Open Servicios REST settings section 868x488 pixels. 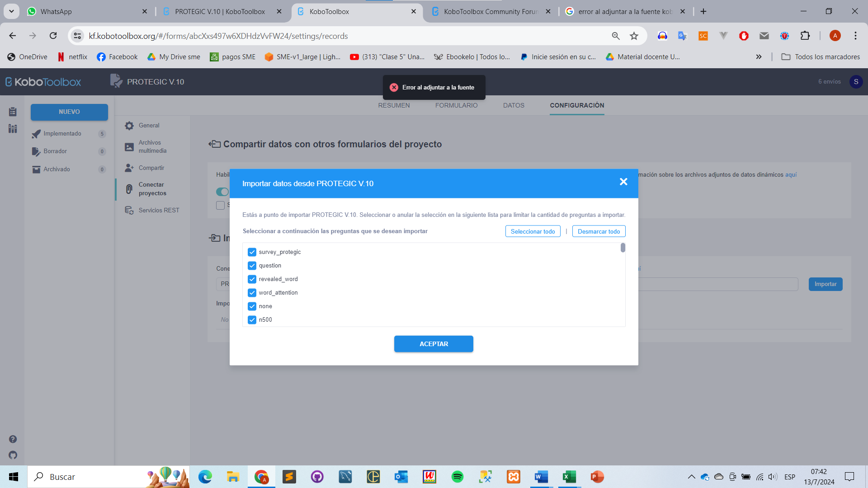point(159,211)
